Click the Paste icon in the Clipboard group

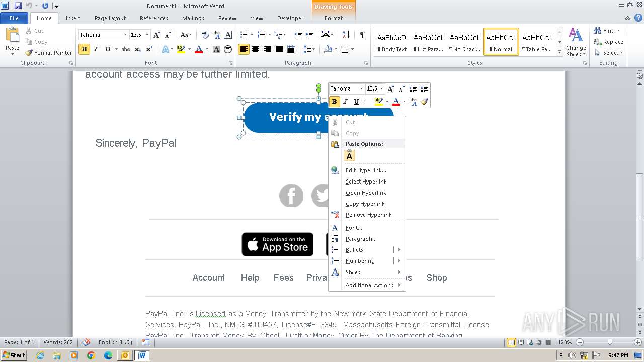[12, 35]
